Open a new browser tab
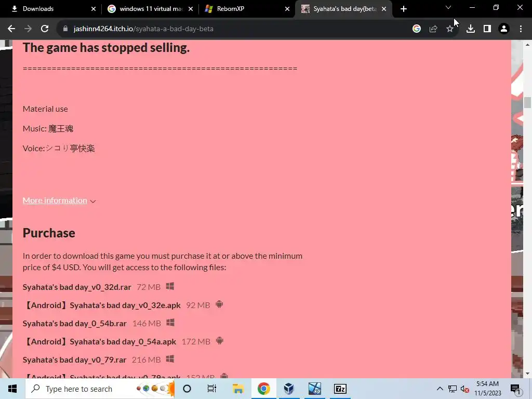The image size is (532, 399). click(x=403, y=9)
